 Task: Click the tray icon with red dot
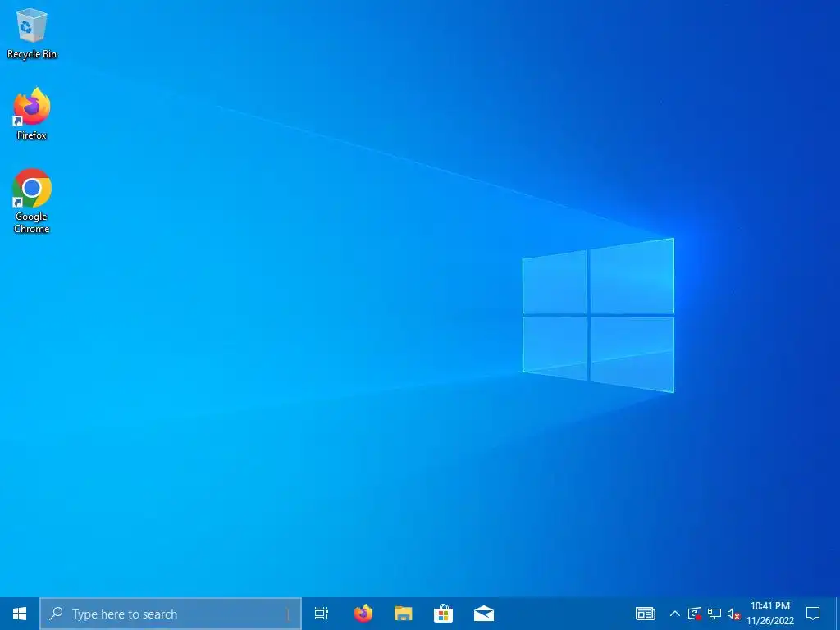695,614
